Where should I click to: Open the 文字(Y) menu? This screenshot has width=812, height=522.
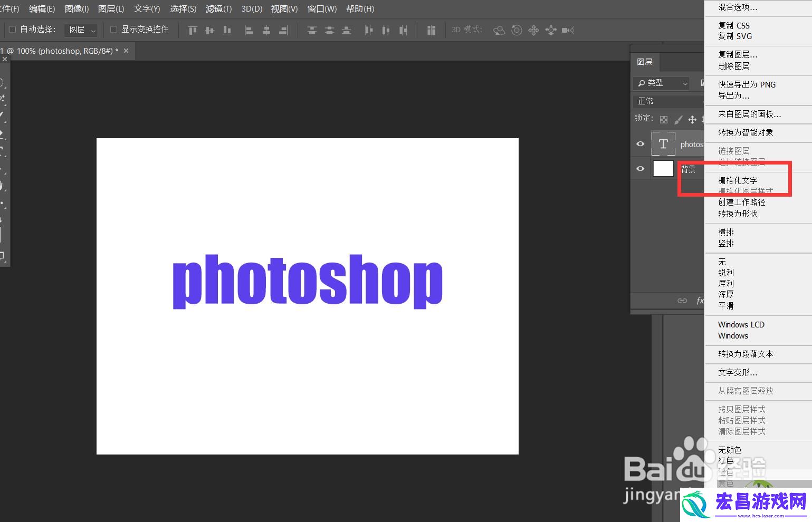tap(147, 8)
